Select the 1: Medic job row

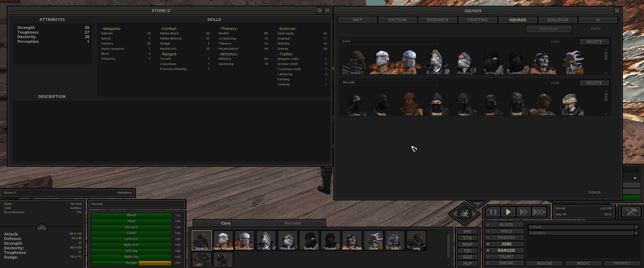tap(581, 227)
